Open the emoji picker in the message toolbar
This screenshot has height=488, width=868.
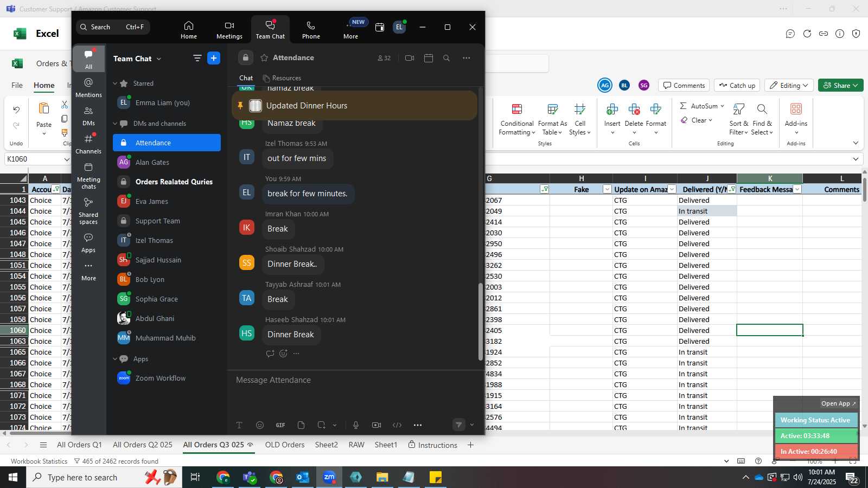(x=260, y=425)
